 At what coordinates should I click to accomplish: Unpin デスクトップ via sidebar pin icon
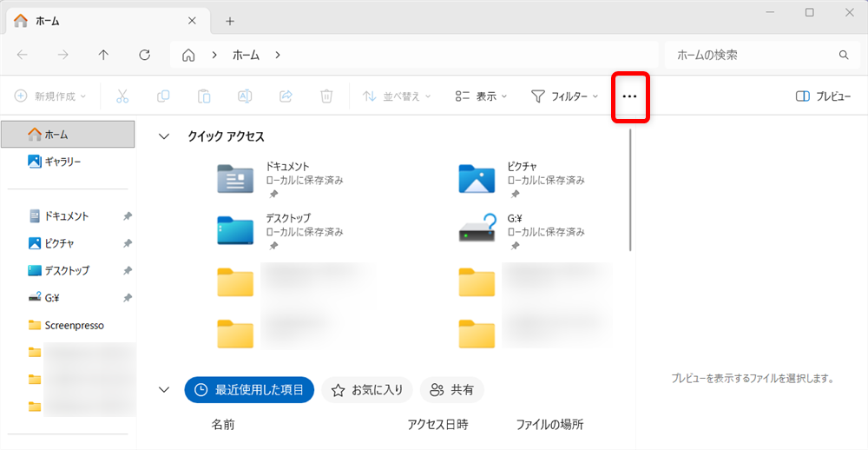point(127,270)
